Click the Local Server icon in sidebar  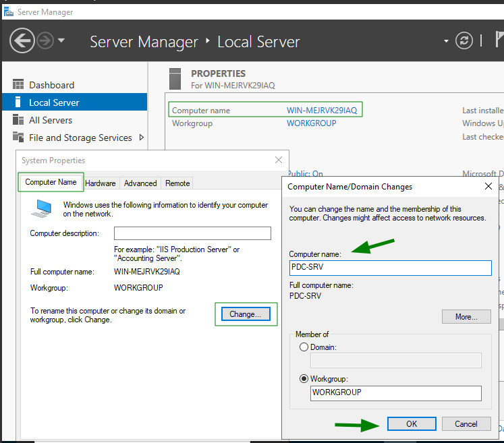[x=18, y=102]
